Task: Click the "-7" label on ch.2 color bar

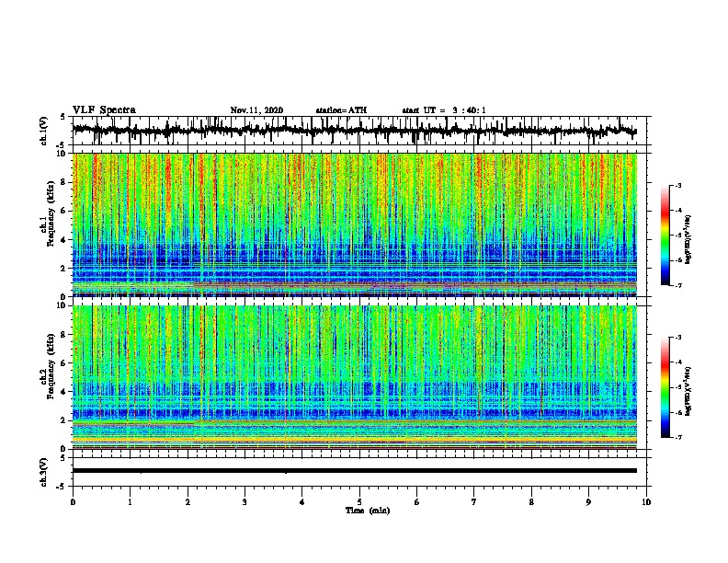Action: pos(678,437)
